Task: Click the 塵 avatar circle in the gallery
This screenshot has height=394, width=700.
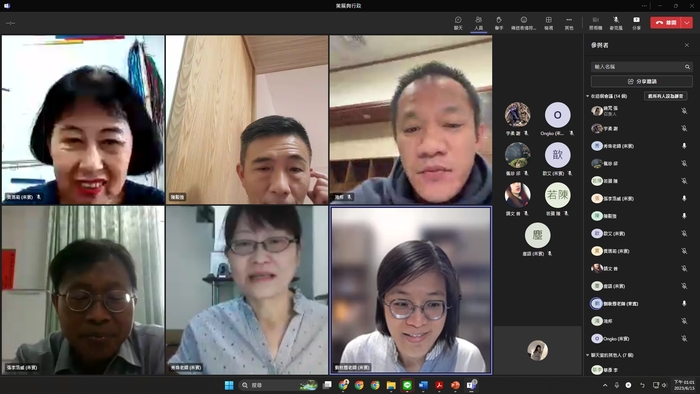Action: (538, 235)
